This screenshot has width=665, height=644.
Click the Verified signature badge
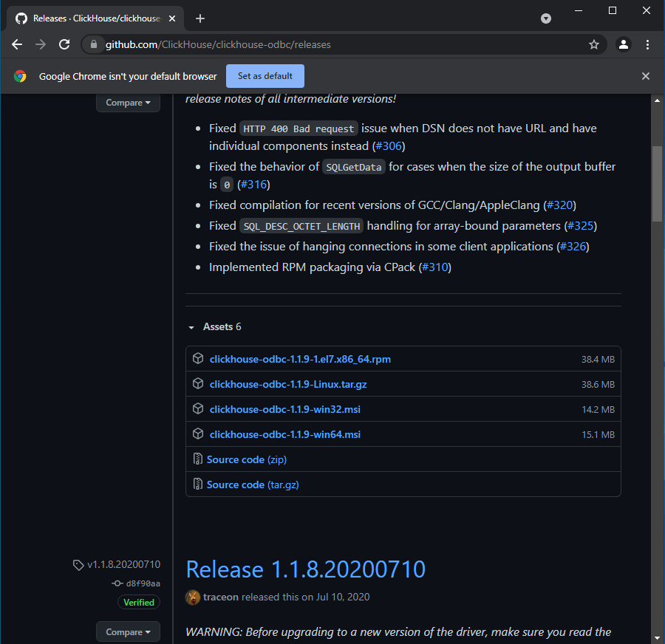coord(138,602)
